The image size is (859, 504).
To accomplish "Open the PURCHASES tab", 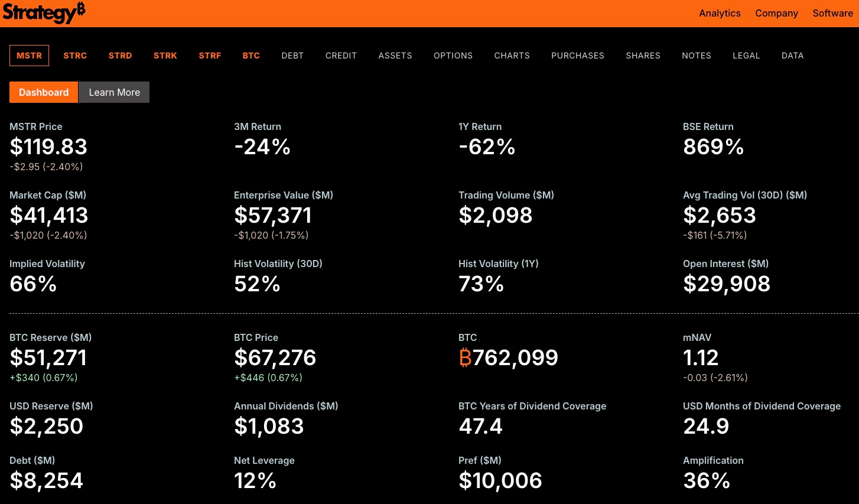I will 578,56.
